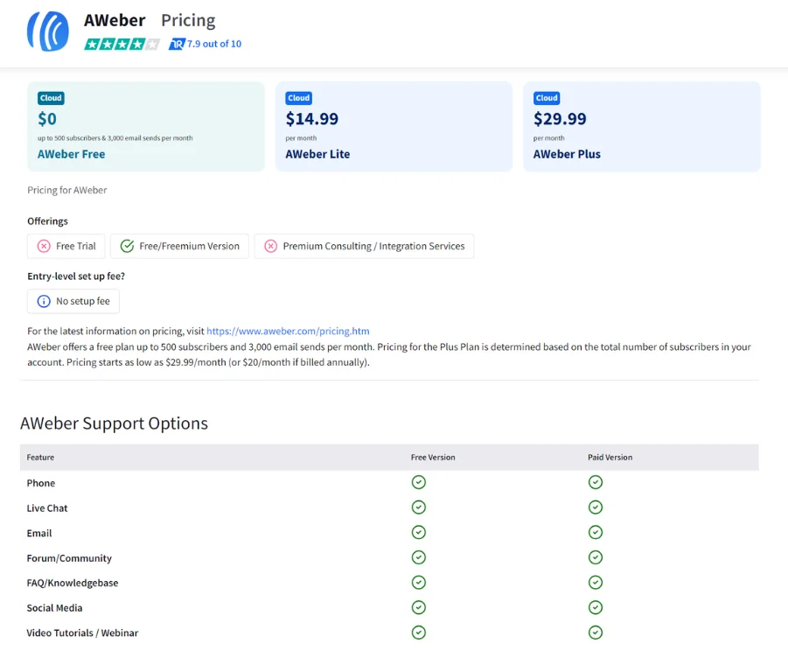Click Free Version check for Phone
Image resolution: width=788 pixels, height=672 pixels.
click(419, 482)
